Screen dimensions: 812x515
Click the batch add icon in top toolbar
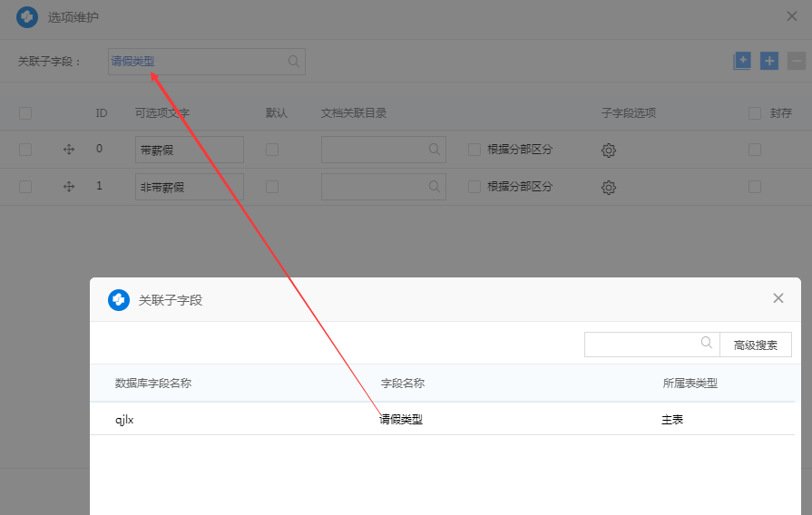(x=742, y=61)
